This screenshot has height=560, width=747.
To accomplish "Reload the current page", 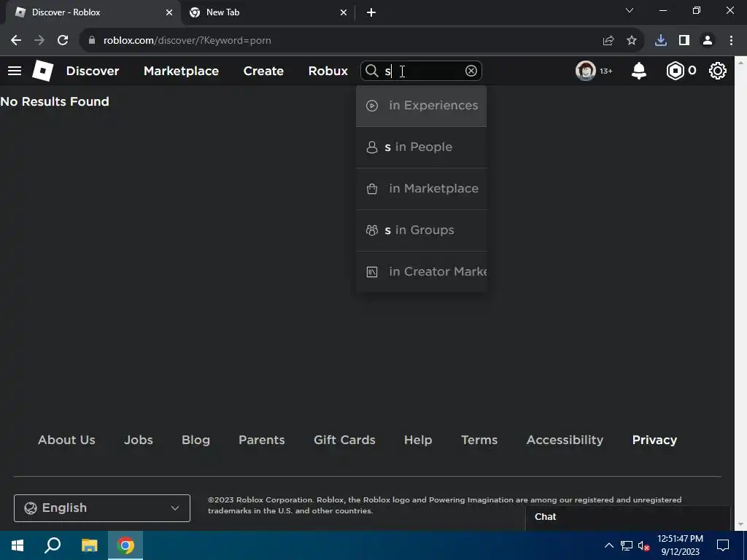I will pos(63,41).
